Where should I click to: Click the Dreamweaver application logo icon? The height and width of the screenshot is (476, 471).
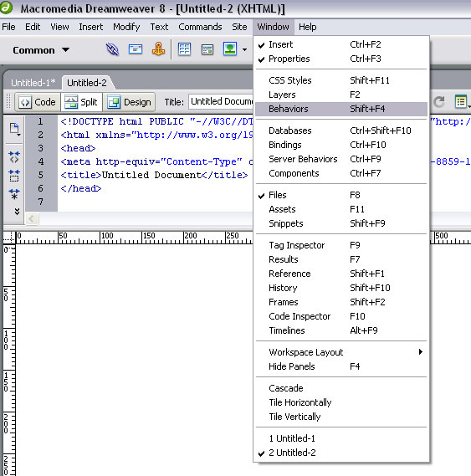tap(6, 8)
